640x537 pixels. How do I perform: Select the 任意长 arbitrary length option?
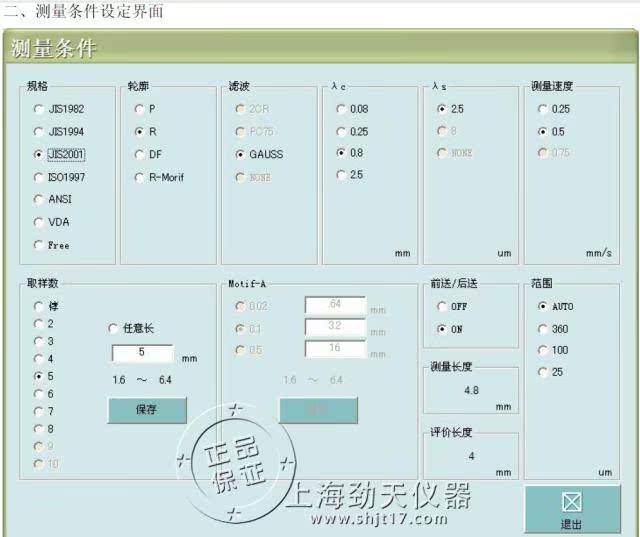point(113,329)
